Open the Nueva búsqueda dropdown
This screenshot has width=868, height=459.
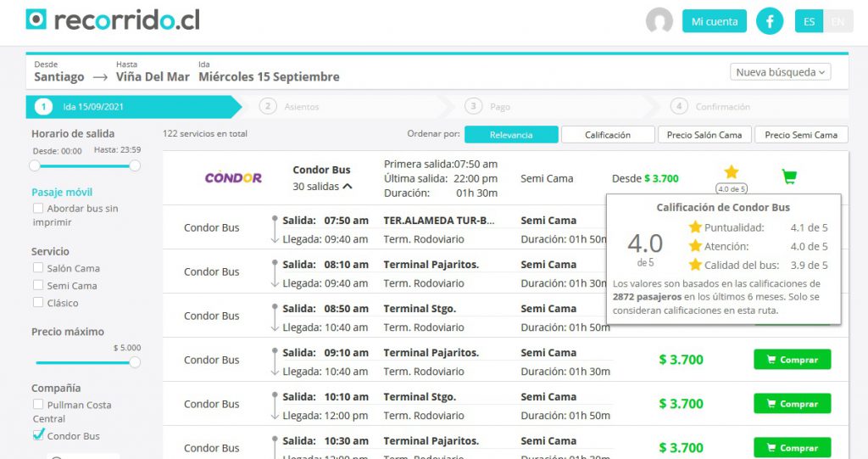pyautogui.click(x=780, y=72)
